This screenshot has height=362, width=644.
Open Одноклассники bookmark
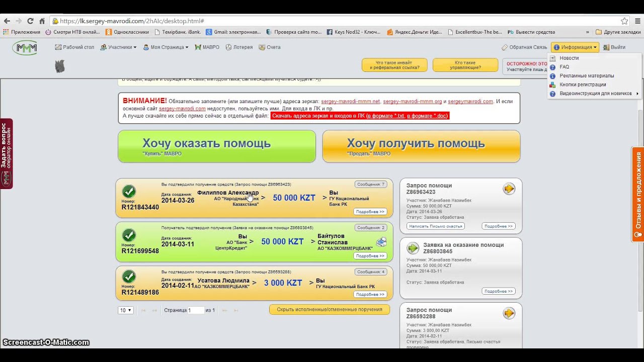coord(127,32)
